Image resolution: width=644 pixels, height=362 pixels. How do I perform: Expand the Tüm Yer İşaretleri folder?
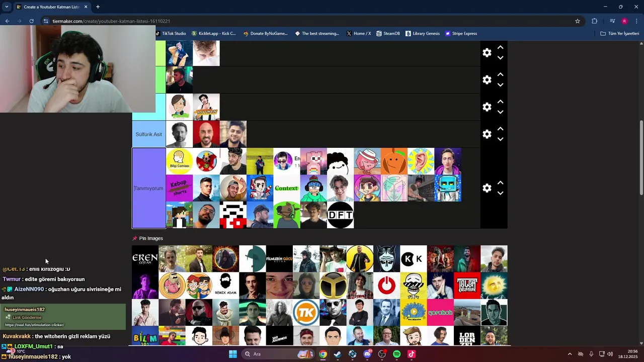click(619, 34)
